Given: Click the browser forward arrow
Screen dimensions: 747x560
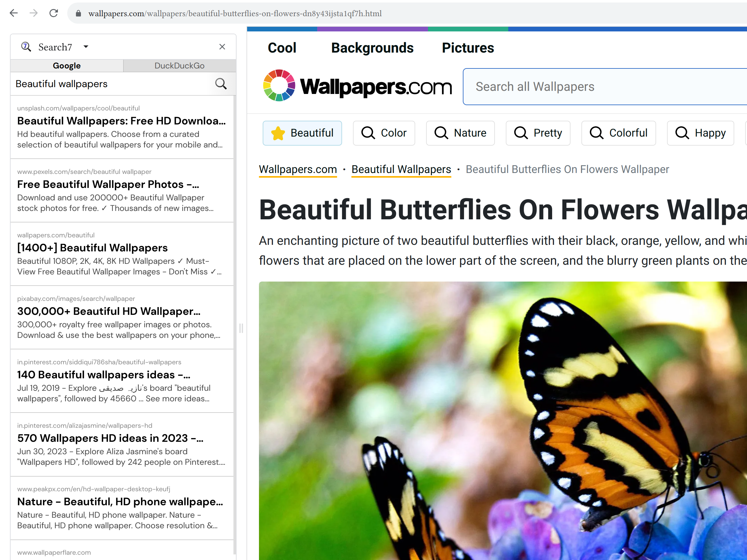Looking at the screenshot, I should (x=33, y=13).
